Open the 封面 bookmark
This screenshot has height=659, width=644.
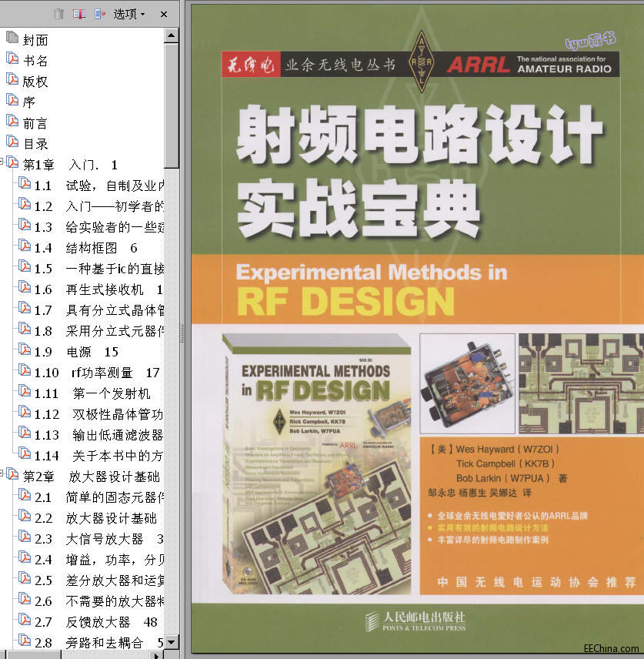click(35, 40)
